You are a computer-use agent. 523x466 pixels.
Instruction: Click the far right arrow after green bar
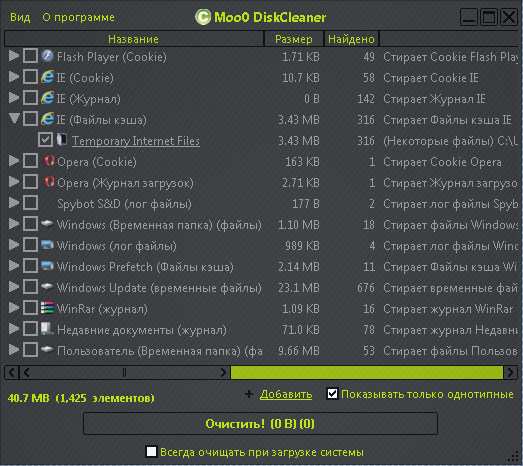click(510, 372)
